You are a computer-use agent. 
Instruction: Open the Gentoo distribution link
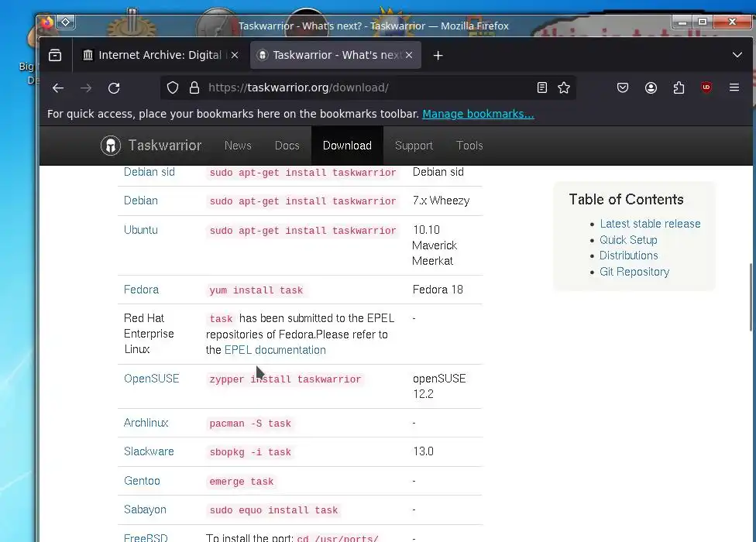click(142, 481)
